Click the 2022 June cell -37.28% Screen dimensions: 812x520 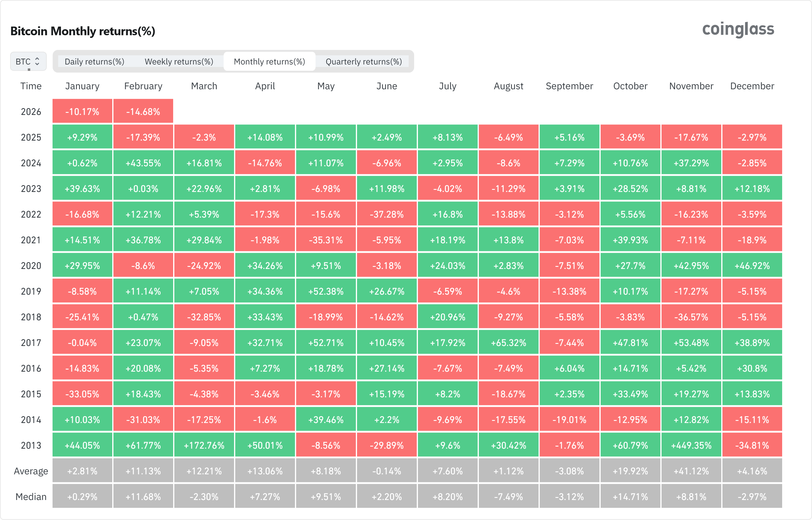(387, 214)
